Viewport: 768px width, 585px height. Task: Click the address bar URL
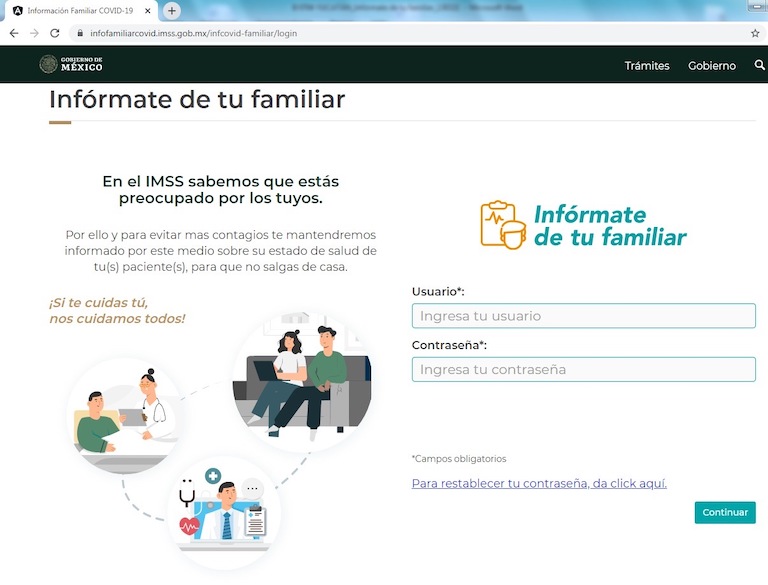point(193,33)
